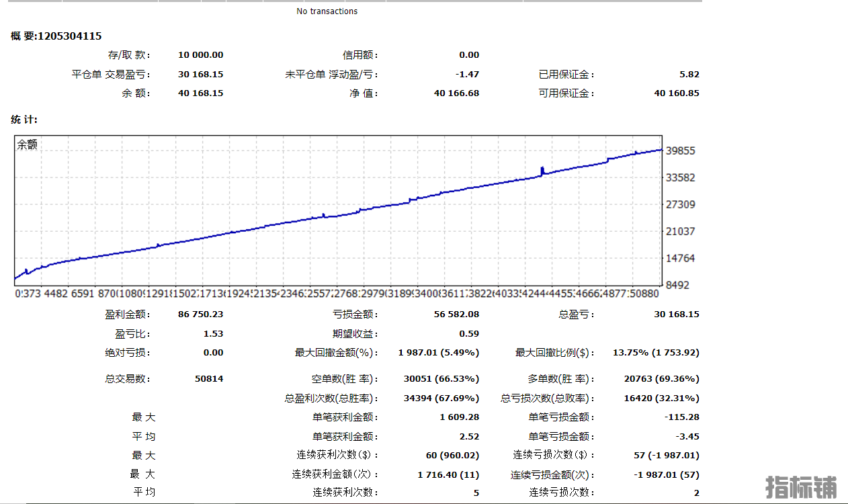This screenshot has width=848, height=504.
Task: Select balance value 40 168.15
Action: click(201, 93)
